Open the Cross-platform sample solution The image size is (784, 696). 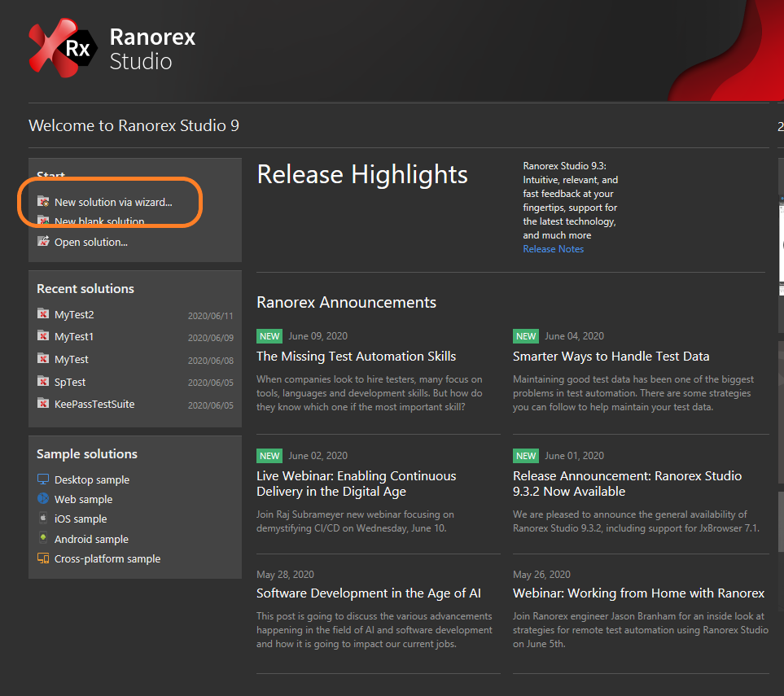[107, 558]
